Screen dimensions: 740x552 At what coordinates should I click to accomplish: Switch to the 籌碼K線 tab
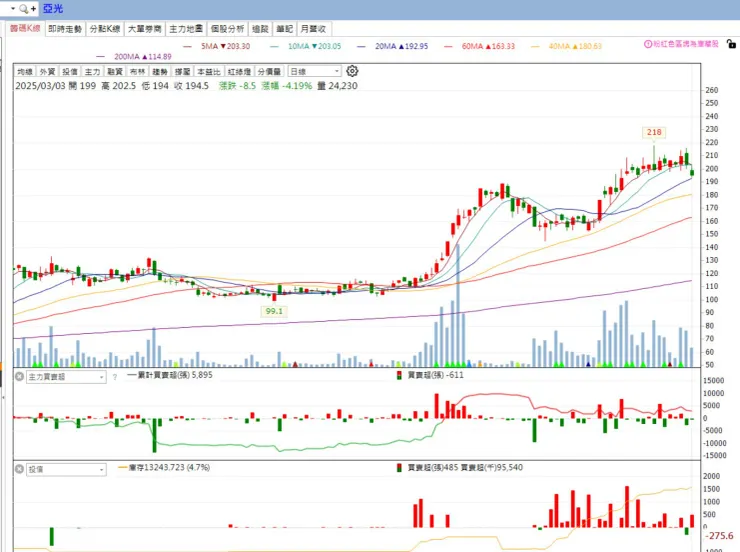pyautogui.click(x=25, y=28)
